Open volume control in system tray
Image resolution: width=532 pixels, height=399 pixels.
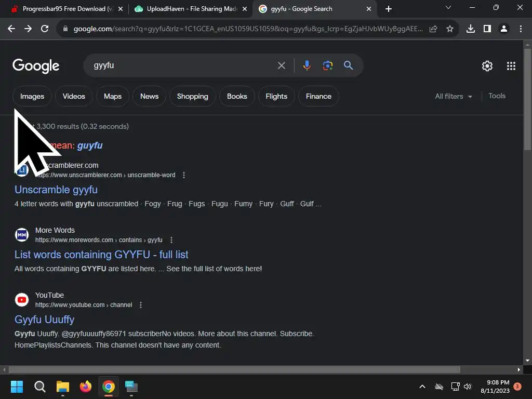pos(468,387)
